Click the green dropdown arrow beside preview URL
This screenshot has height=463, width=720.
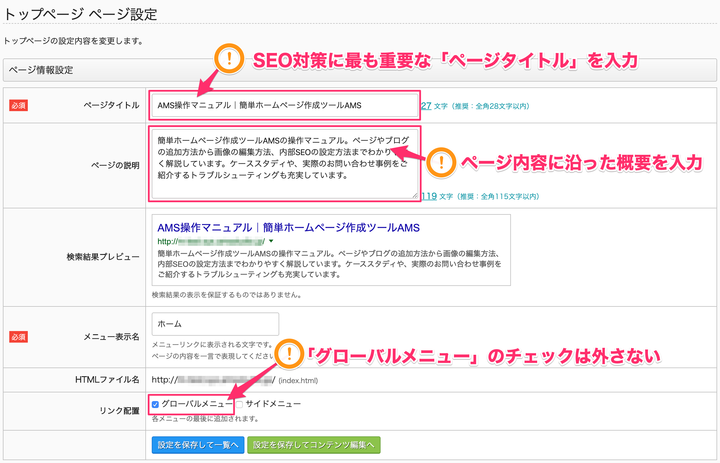[x=271, y=241]
